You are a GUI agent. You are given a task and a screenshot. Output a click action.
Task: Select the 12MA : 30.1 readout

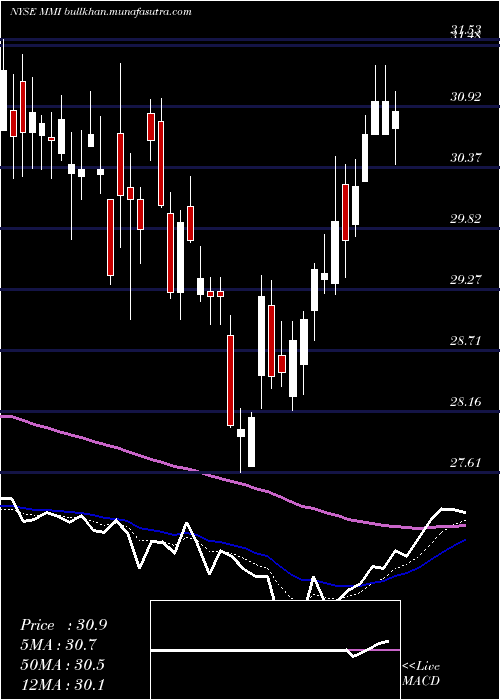[x=62, y=684]
